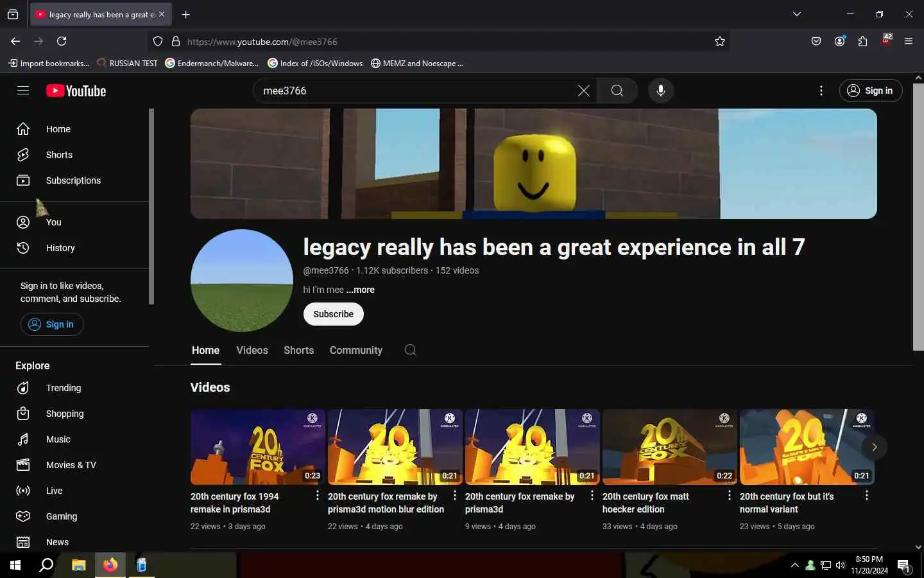Open Live under Explore
This screenshot has width=924, height=578.
pyautogui.click(x=74, y=491)
